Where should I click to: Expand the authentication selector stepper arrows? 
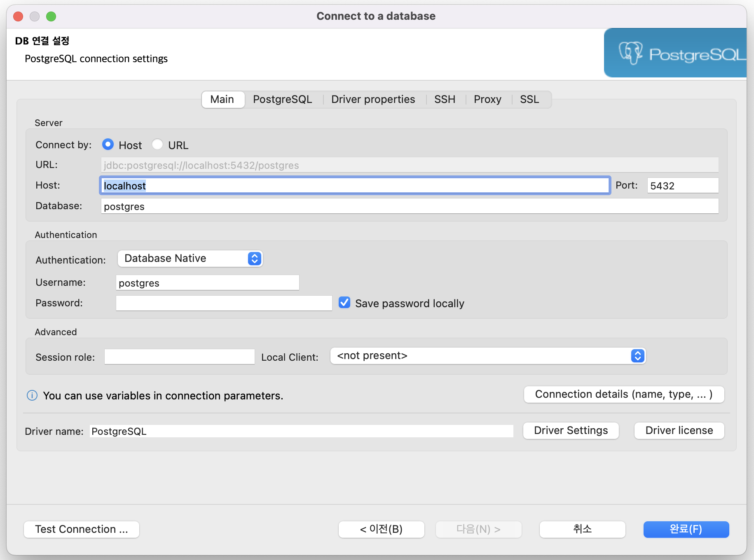[x=254, y=259]
